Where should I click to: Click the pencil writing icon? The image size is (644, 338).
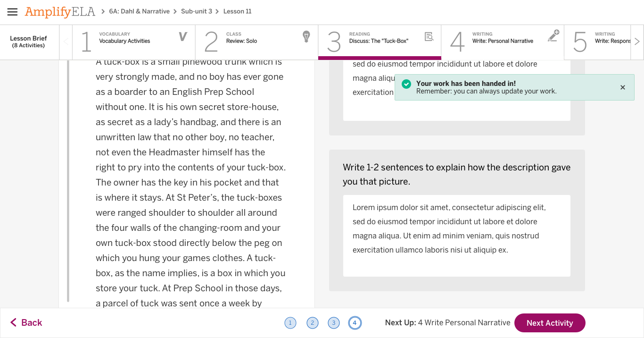pyautogui.click(x=553, y=36)
